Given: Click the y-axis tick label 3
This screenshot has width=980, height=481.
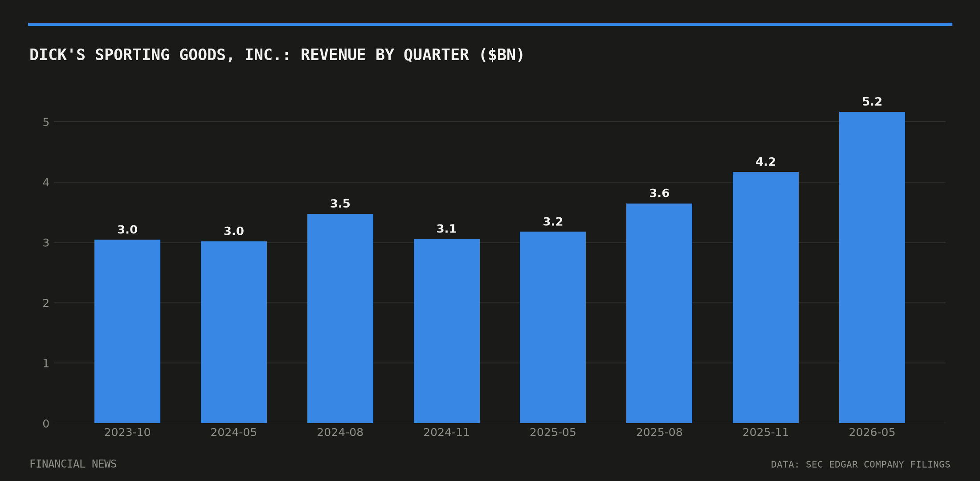Looking at the screenshot, I should (46, 243).
